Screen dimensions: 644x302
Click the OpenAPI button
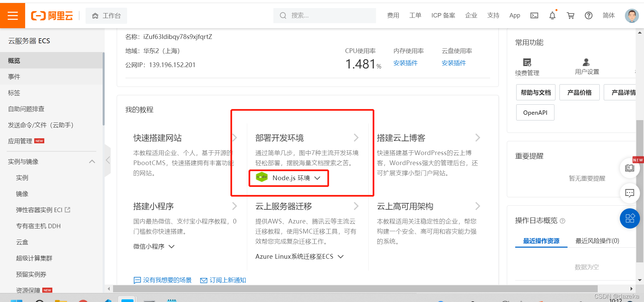coord(535,112)
